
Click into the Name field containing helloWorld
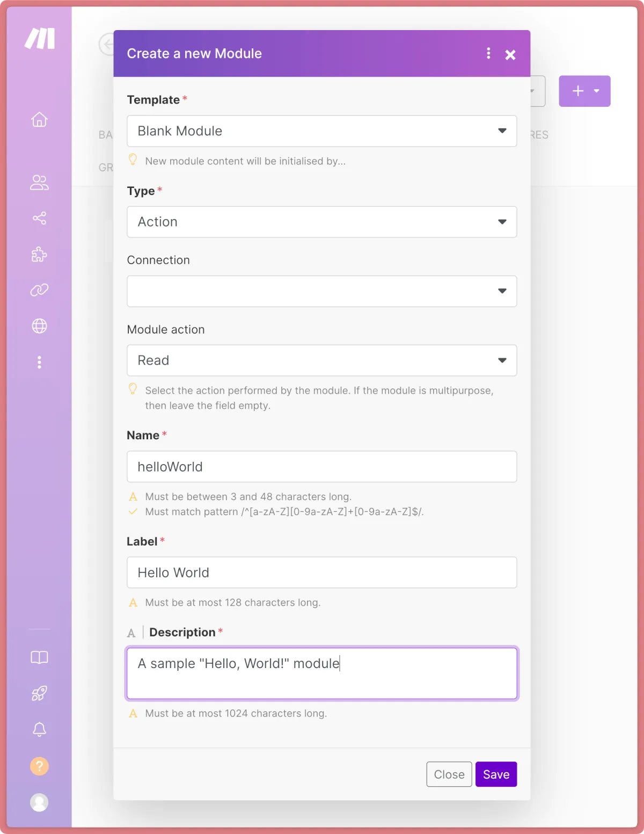[321, 467]
